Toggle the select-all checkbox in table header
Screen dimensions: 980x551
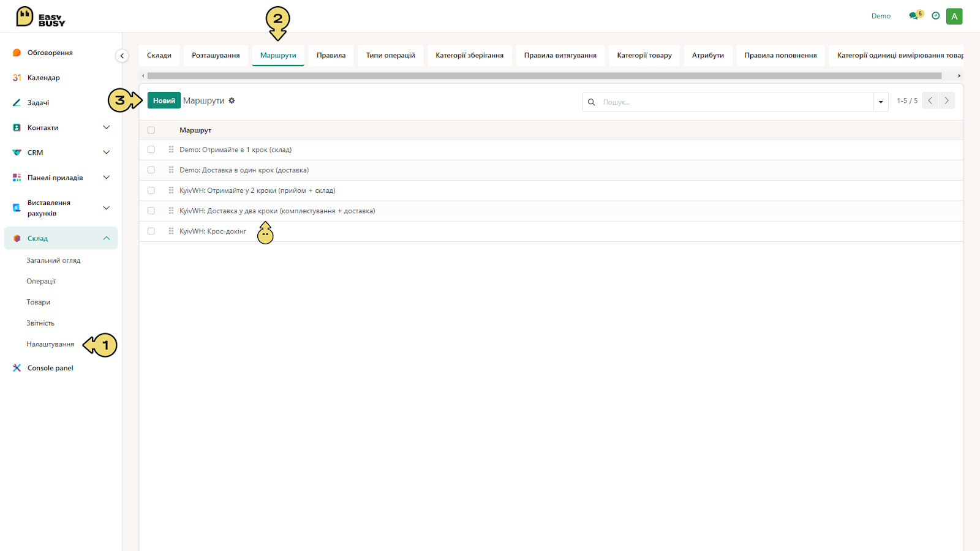click(151, 130)
